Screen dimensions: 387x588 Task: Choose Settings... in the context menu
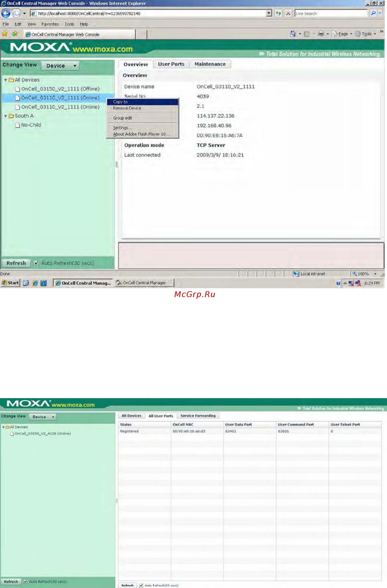[142, 128]
